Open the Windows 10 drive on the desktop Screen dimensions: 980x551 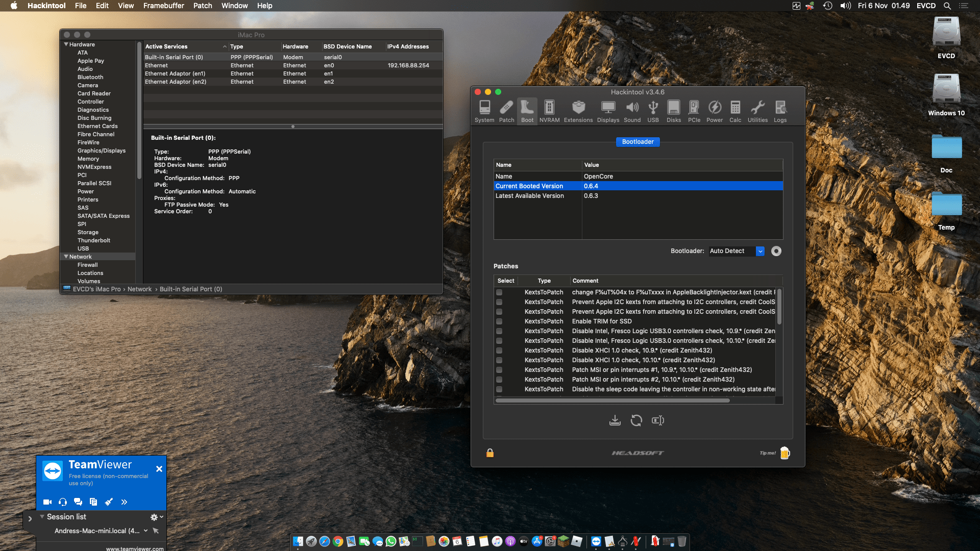click(946, 95)
